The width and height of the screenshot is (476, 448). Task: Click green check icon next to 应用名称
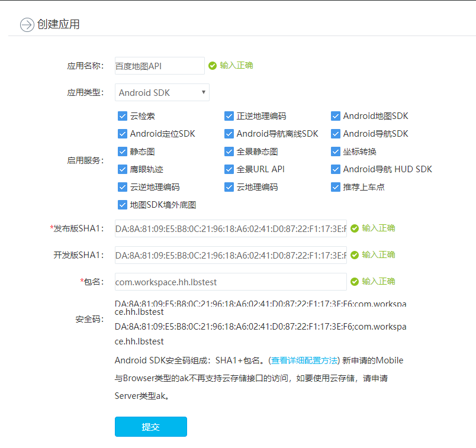click(x=213, y=66)
